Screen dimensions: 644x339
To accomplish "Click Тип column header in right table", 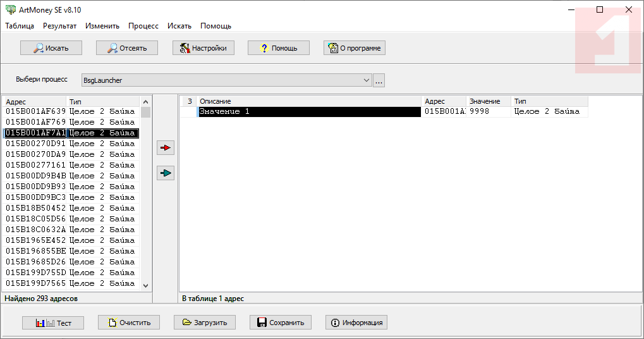I will click(550, 101).
